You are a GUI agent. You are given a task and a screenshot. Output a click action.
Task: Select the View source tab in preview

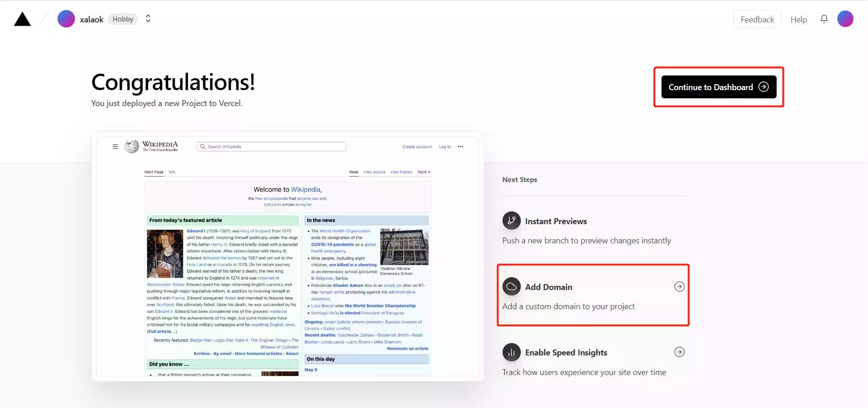[x=374, y=172]
